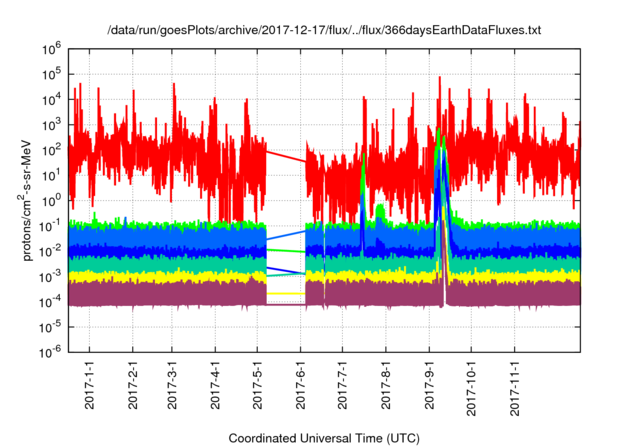640x448 pixels.
Task: Click the Coordinated Universal Time (UTC) axis label
Action: click(x=324, y=438)
